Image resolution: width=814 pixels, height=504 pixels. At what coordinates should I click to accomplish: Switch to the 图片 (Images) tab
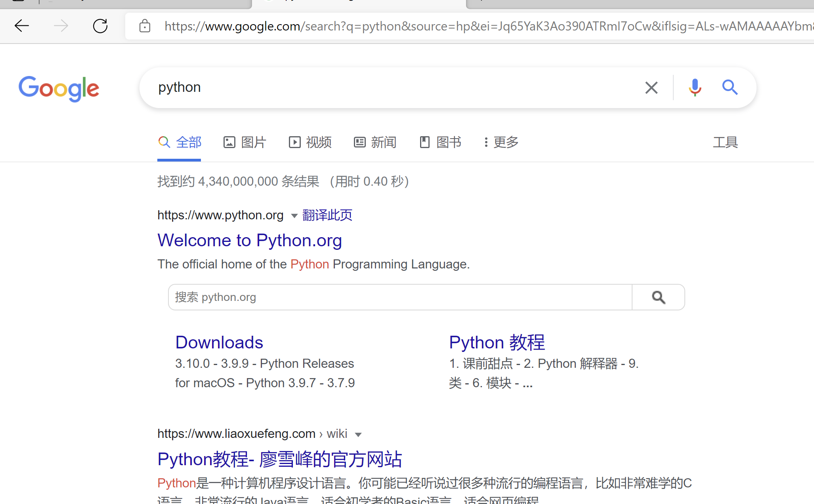pos(245,142)
